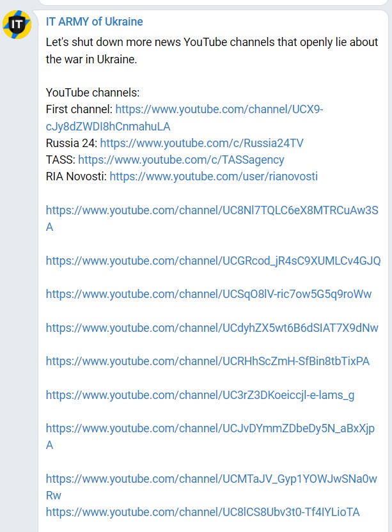
Task: Click the 'RIA Novosti:' label text
Action: pos(76,176)
